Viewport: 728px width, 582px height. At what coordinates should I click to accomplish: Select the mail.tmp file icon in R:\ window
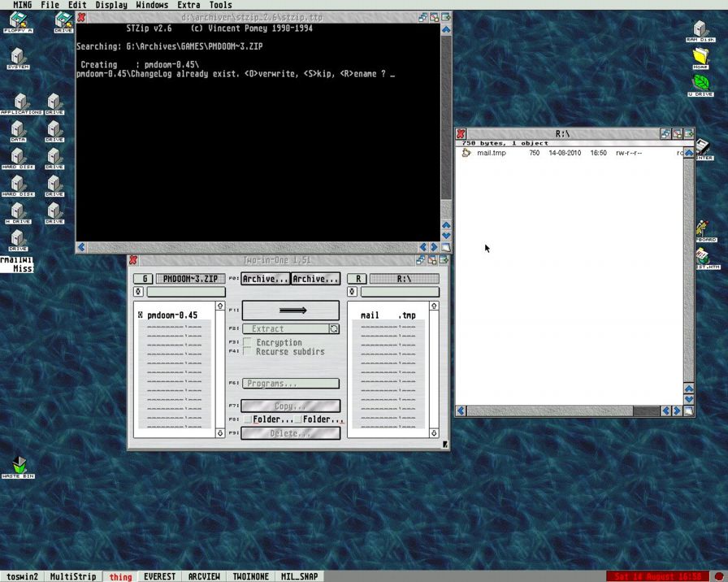466,153
